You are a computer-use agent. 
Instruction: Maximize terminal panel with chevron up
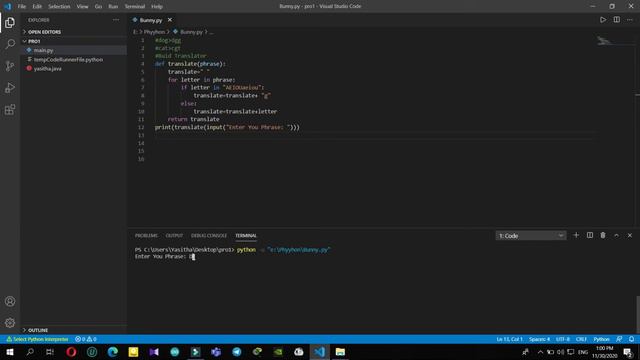pos(616,235)
